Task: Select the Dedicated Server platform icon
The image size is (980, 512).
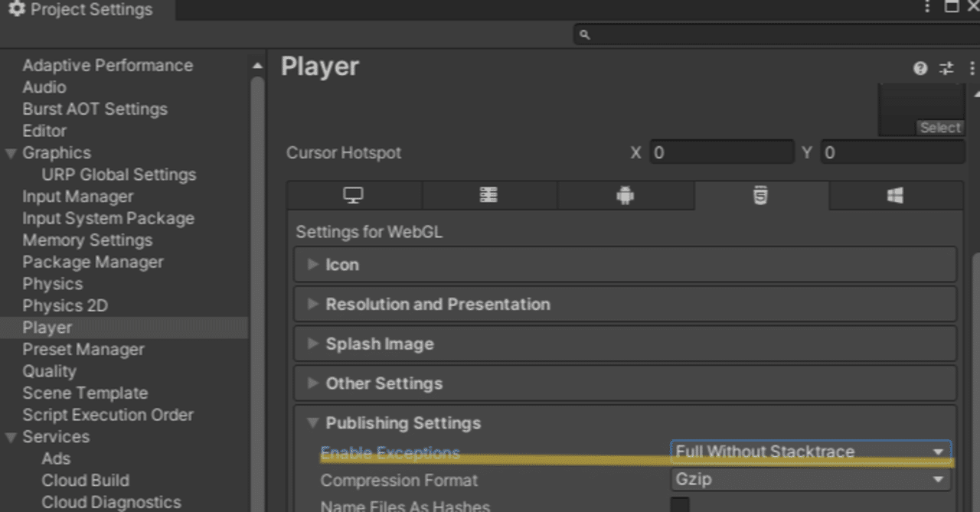Action: (x=489, y=195)
